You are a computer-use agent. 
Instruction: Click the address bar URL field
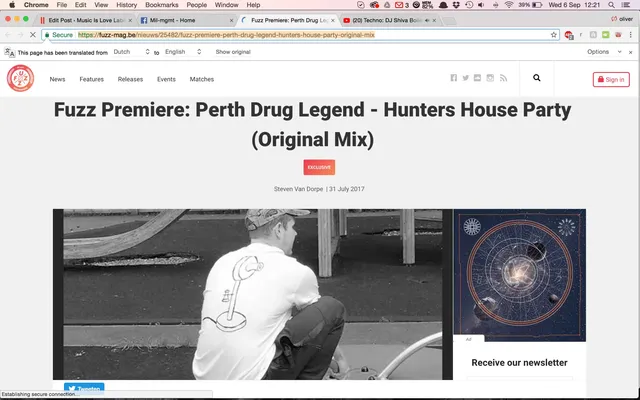(x=300, y=35)
